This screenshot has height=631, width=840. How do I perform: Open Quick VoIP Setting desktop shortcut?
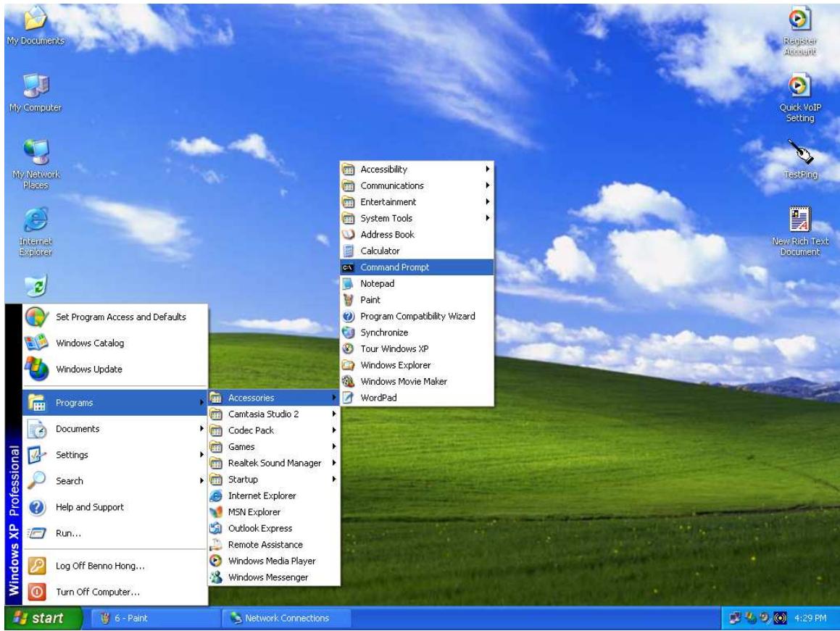[x=800, y=98]
